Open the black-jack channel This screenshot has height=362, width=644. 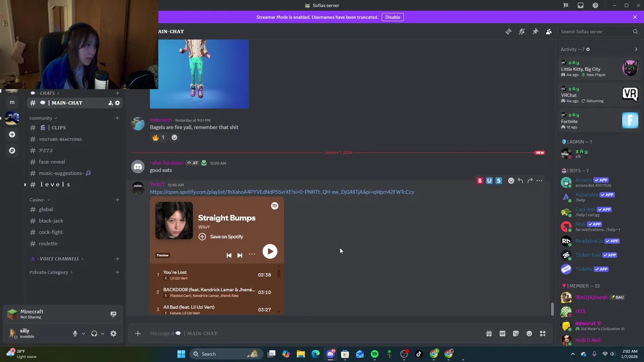click(74, 221)
